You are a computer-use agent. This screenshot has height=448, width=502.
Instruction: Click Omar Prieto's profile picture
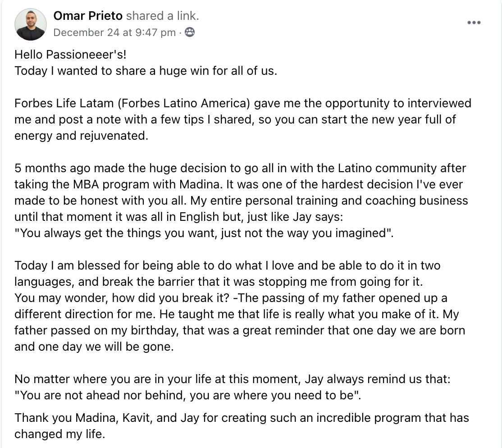(31, 24)
